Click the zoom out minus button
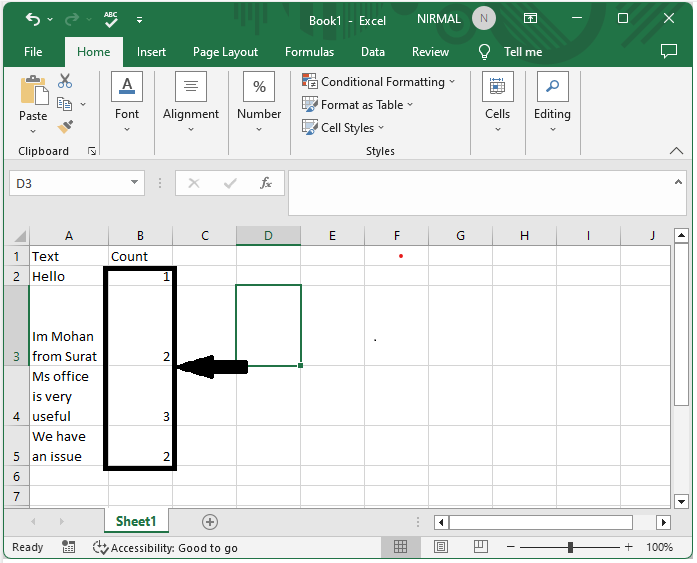This screenshot has height=563, width=697. (510, 547)
